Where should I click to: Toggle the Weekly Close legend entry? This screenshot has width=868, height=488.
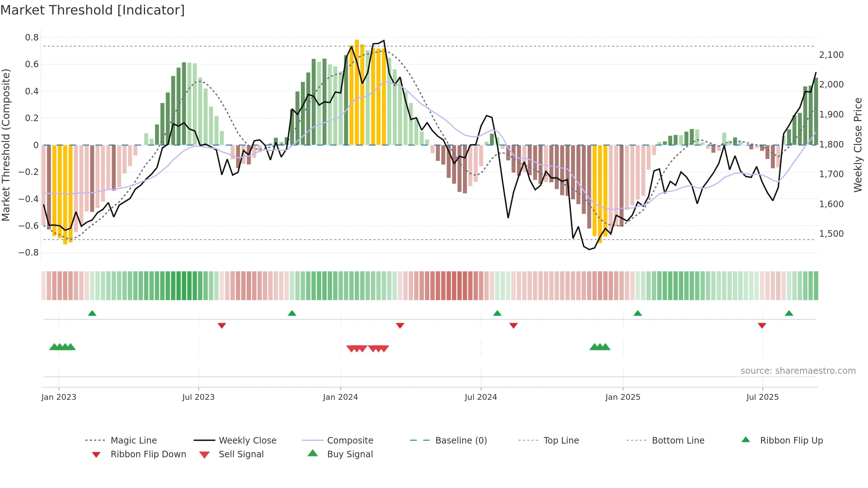tap(235, 440)
